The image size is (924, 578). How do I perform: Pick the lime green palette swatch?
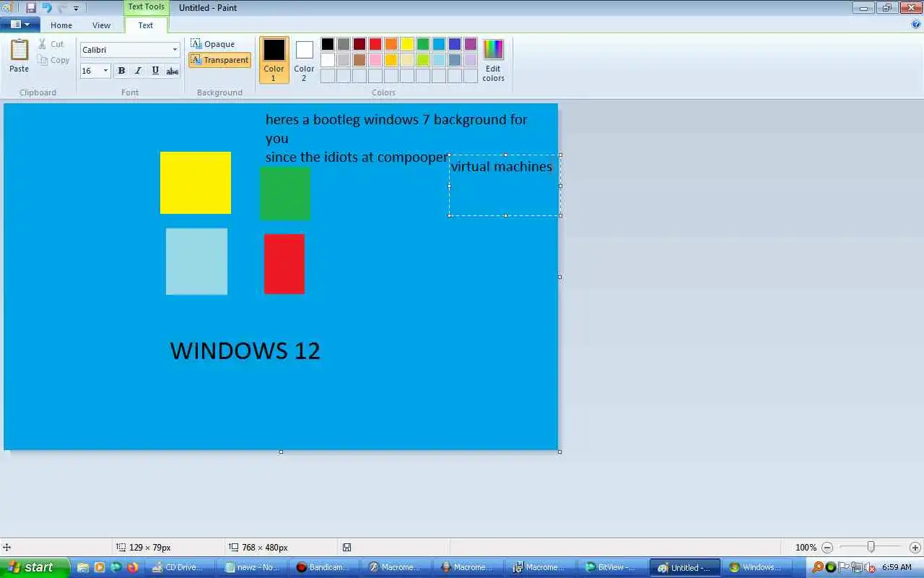point(423,60)
